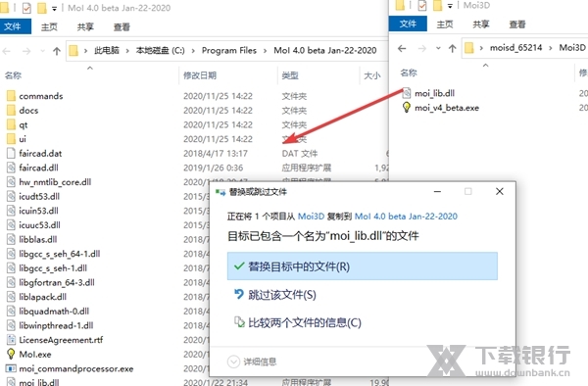Viewport: 588px width, 386px height.
Task: Click the replace checkmark icon in dialog
Action: coord(239,266)
